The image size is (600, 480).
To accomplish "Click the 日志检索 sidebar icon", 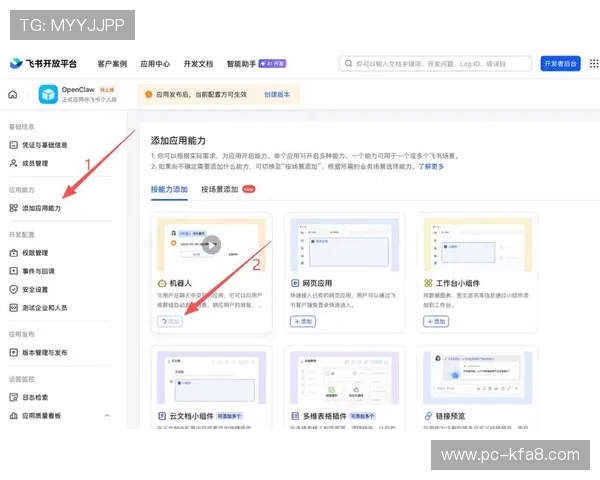I will tap(13, 397).
